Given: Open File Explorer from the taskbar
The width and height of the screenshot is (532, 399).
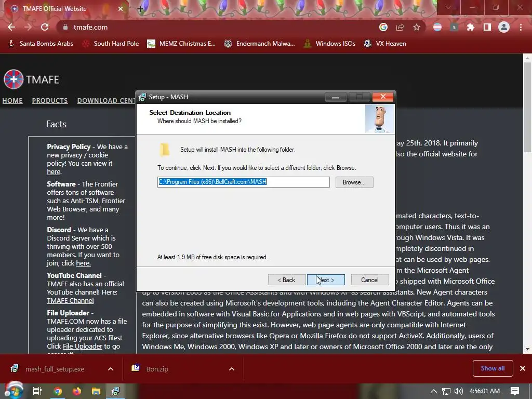Looking at the screenshot, I should pyautogui.click(x=96, y=391).
